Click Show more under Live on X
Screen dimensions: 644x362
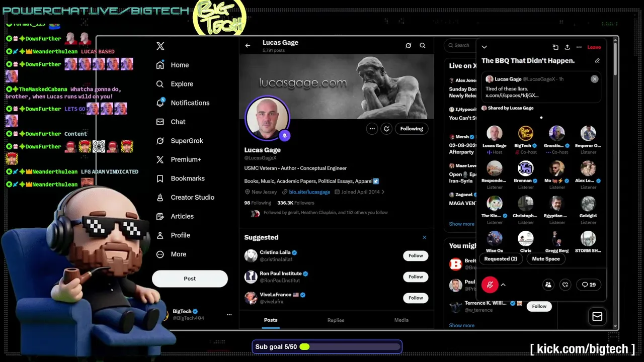pyautogui.click(x=461, y=224)
